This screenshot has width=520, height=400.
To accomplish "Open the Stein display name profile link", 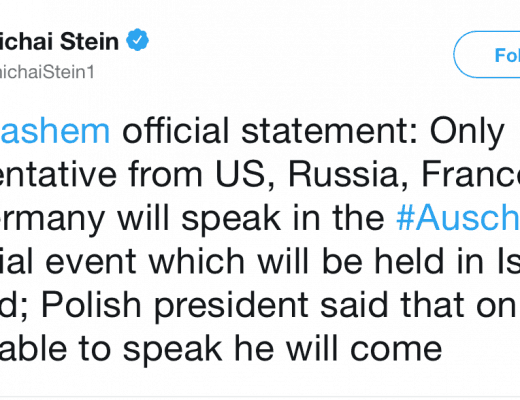I will (x=59, y=42).
